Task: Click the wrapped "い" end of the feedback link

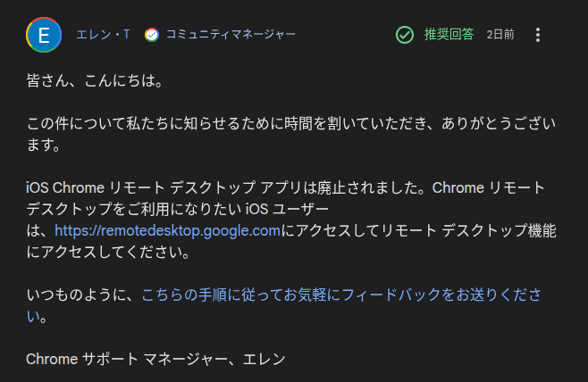Action: [x=33, y=317]
